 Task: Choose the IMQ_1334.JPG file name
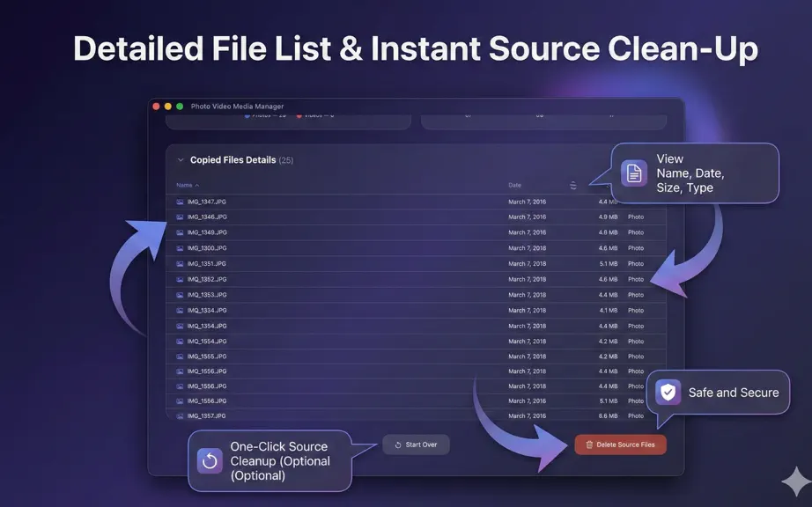tap(207, 311)
